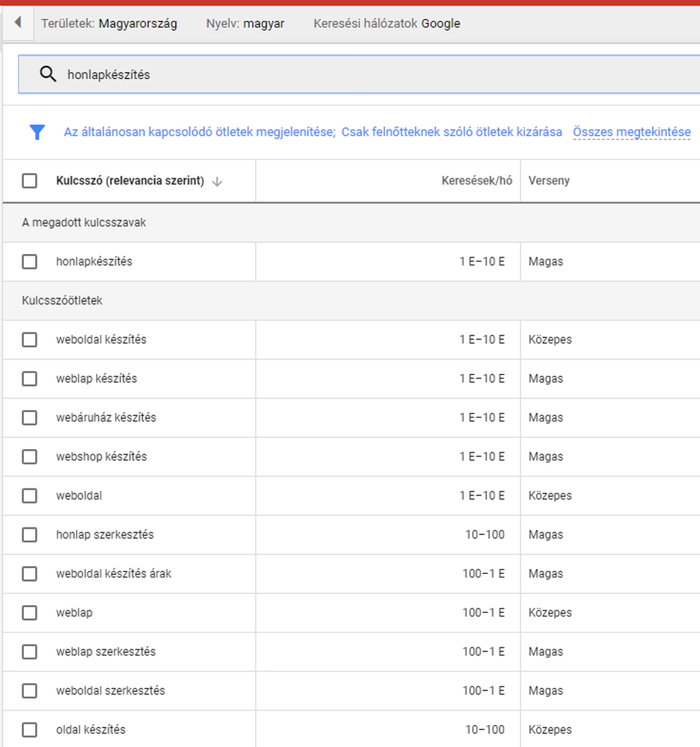Screen dimensions: 700x747
Task: Click Közepes competition in oldal készítés row
Action: click(x=550, y=730)
